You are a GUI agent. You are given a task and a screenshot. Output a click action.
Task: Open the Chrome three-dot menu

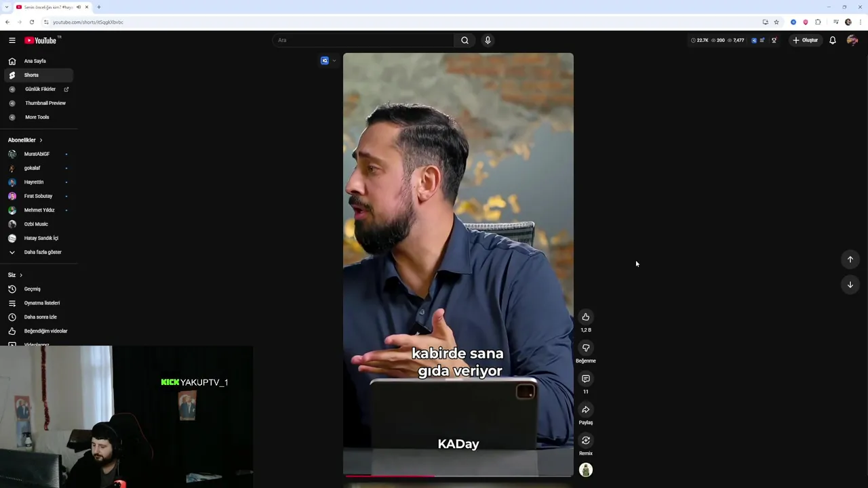pos(861,22)
